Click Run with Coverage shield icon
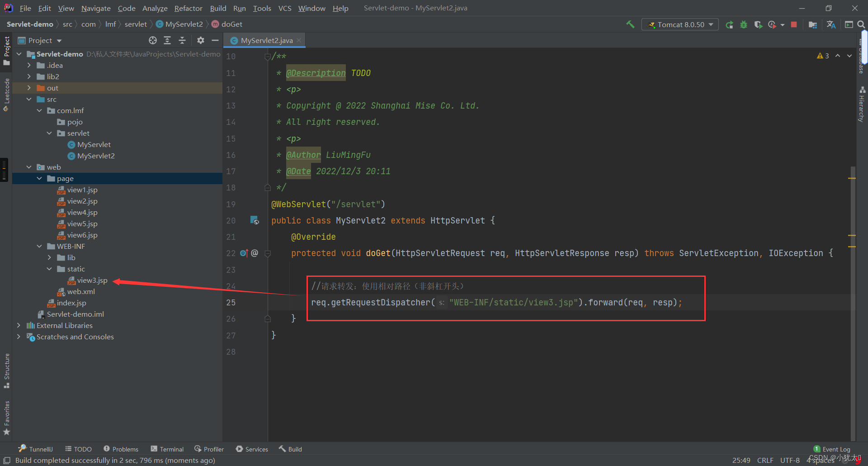This screenshot has height=466, width=868. [758, 24]
